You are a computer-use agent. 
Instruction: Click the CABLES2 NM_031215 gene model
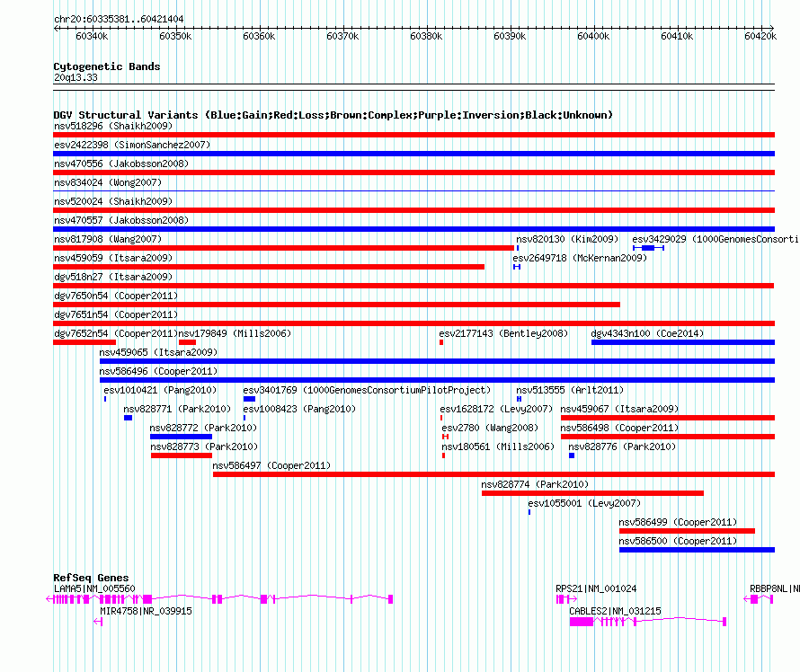pyautogui.click(x=648, y=622)
